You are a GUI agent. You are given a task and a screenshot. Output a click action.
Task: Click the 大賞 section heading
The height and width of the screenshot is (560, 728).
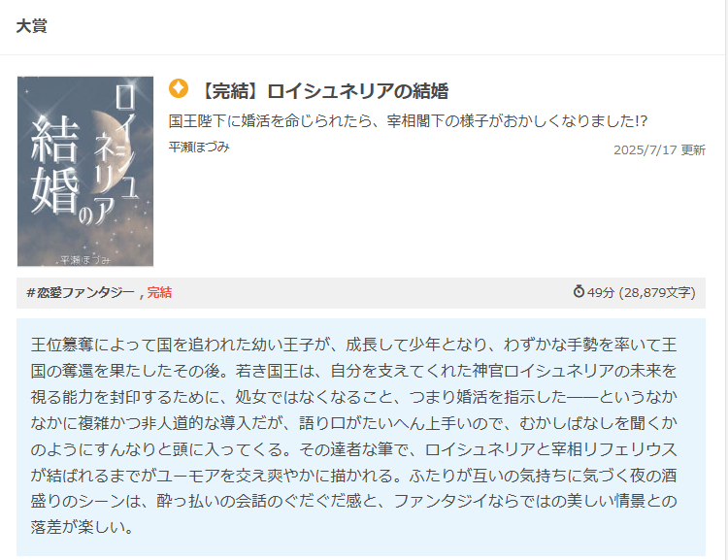pyautogui.click(x=32, y=26)
